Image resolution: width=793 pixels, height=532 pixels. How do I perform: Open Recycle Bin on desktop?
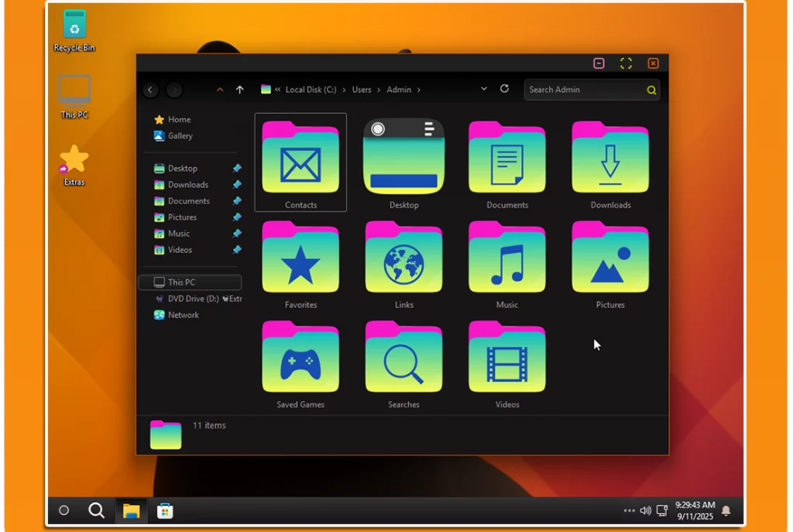pyautogui.click(x=74, y=26)
